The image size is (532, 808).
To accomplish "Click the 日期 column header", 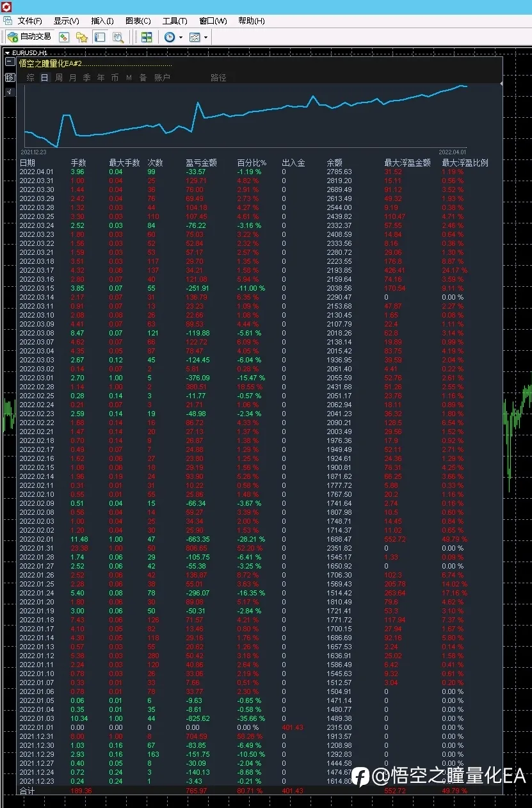I will coord(28,163).
